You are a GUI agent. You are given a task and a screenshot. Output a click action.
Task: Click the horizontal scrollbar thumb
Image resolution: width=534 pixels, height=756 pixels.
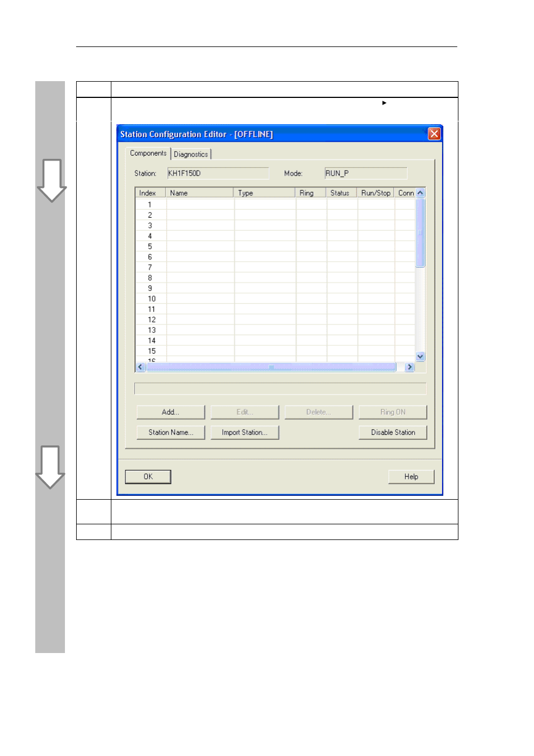coord(271,367)
